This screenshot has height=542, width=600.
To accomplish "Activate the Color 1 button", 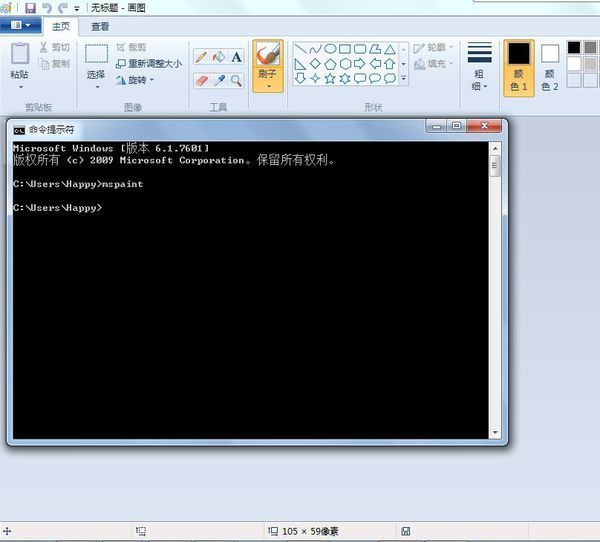I will tap(518, 67).
